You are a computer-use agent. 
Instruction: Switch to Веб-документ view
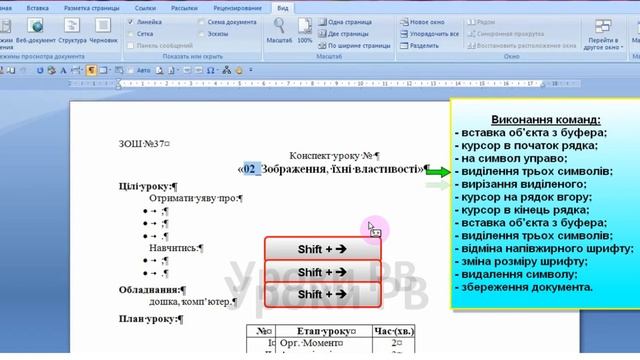pos(36,31)
